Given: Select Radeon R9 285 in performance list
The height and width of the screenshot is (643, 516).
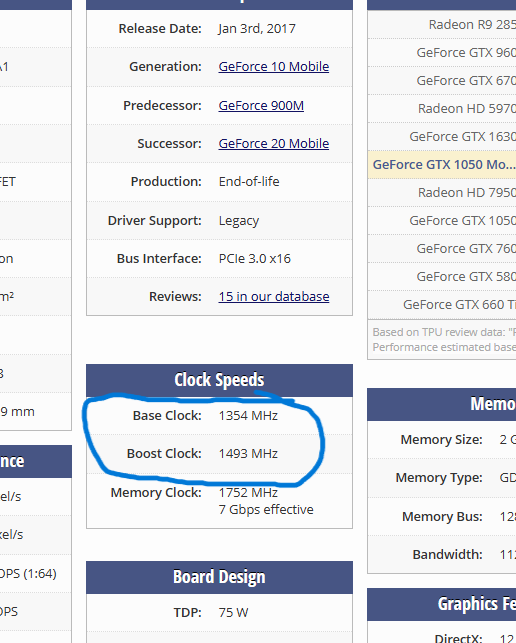Looking at the screenshot, I should pos(472,25).
